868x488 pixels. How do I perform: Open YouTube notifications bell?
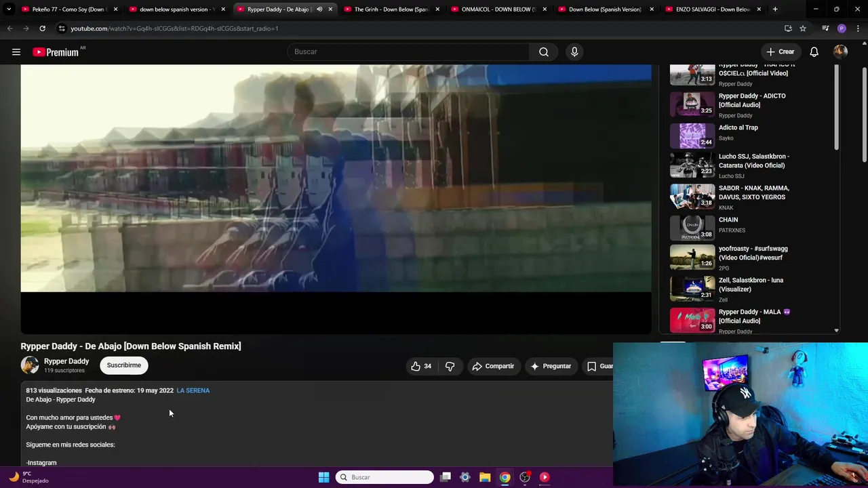pyautogui.click(x=814, y=52)
